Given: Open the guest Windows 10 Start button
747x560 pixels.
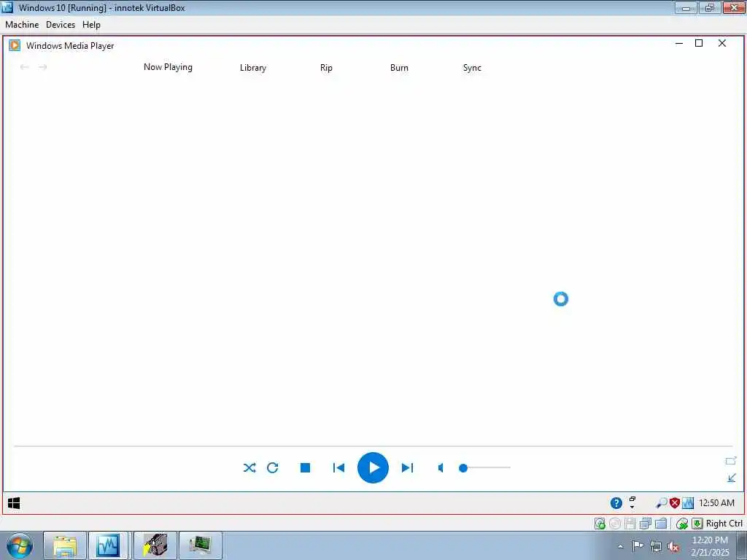Looking at the screenshot, I should pos(14,503).
